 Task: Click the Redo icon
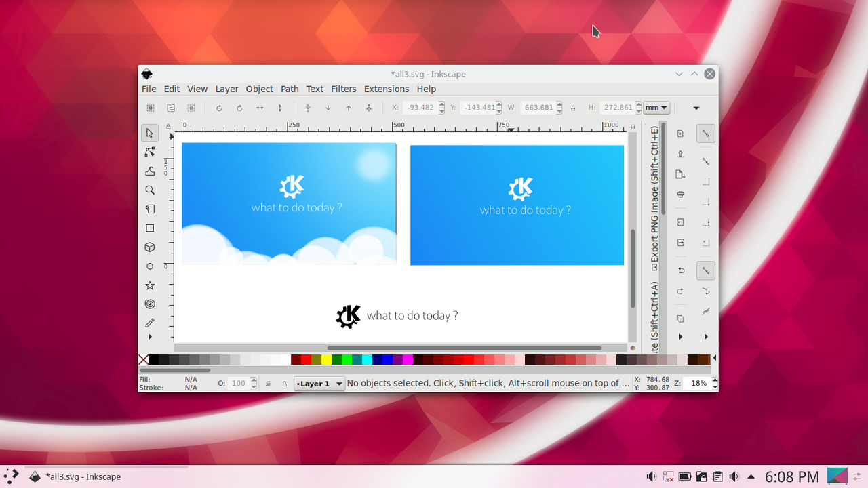pyautogui.click(x=681, y=291)
